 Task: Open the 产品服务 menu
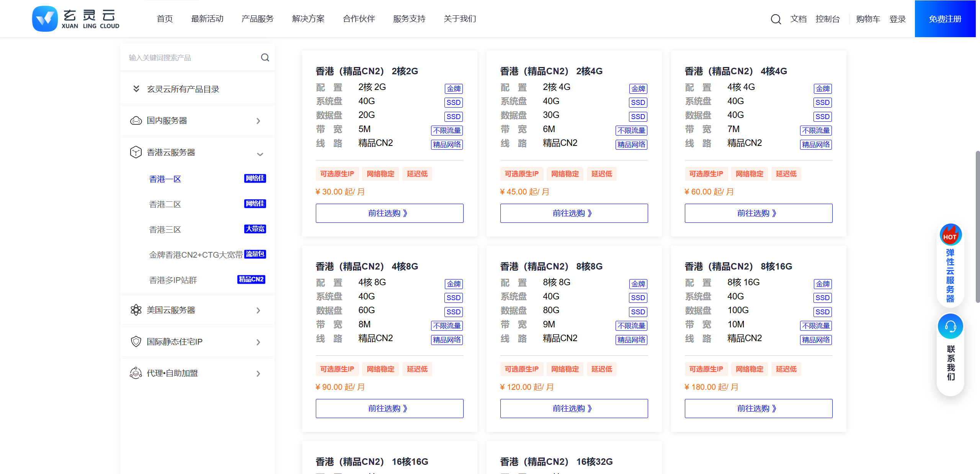(x=257, y=18)
